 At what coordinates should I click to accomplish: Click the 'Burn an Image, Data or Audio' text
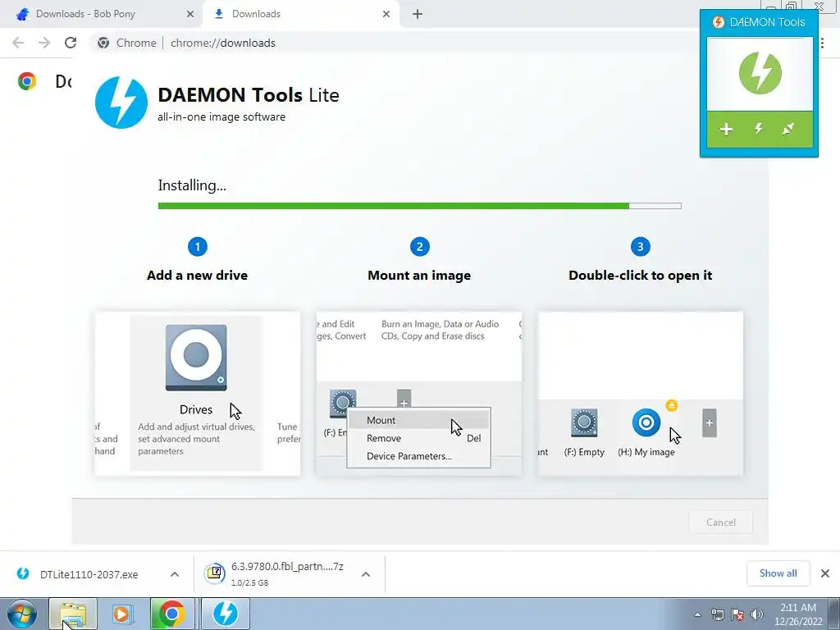(440, 323)
